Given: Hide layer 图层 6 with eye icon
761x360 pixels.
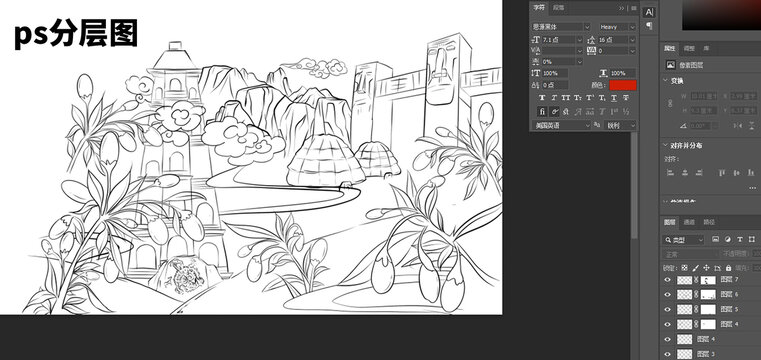Looking at the screenshot, I should [667, 295].
